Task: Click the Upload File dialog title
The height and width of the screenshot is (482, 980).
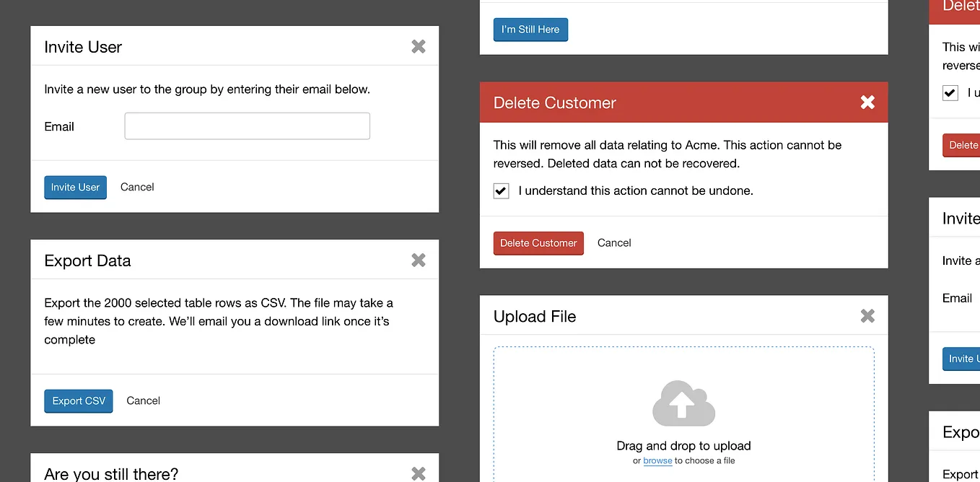Action: 535,316
